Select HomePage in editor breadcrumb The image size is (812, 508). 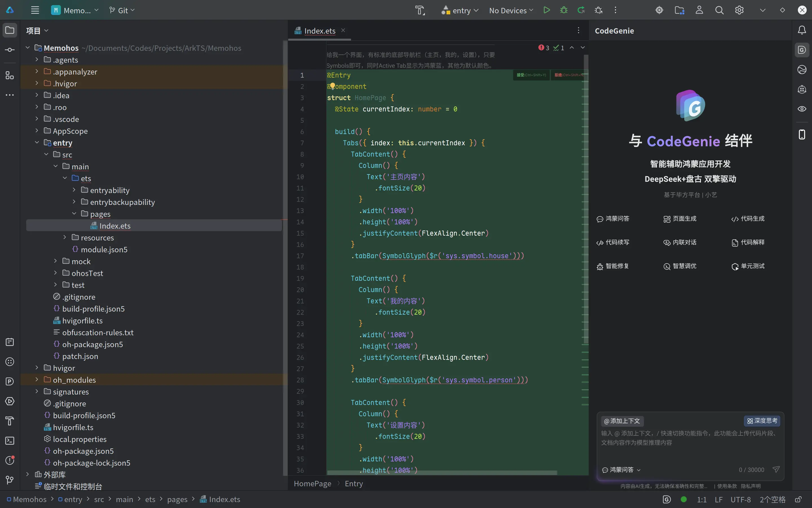pos(312,483)
